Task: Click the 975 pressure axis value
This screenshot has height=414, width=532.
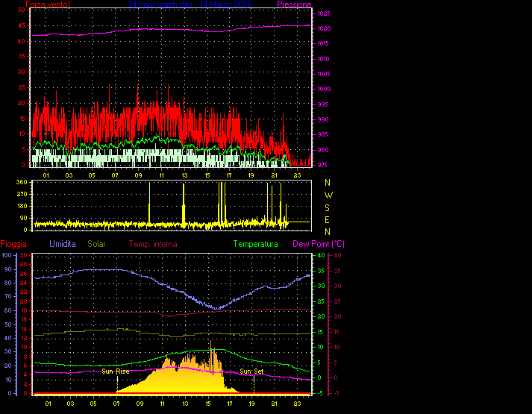Action: click(322, 165)
